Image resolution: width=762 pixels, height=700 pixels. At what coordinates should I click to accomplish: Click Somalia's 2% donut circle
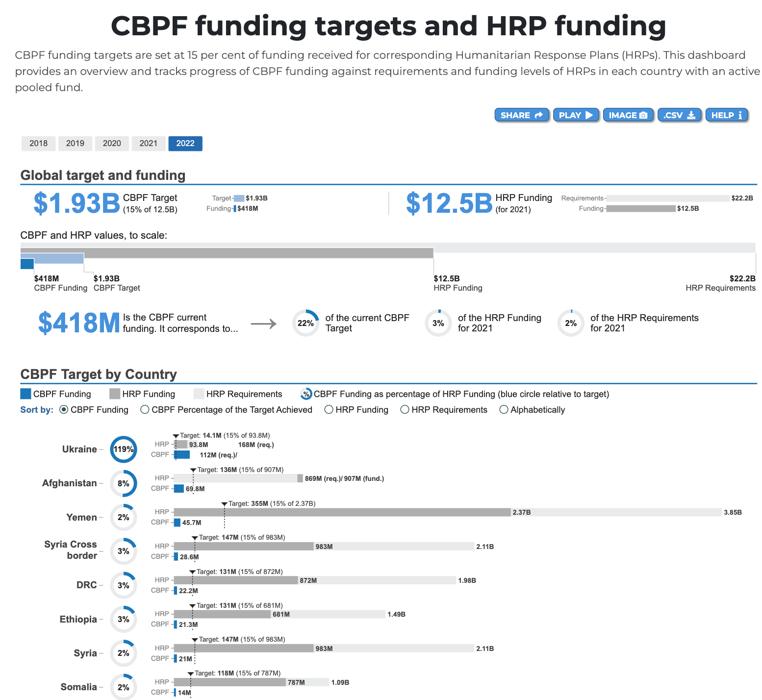tap(124, 687)
